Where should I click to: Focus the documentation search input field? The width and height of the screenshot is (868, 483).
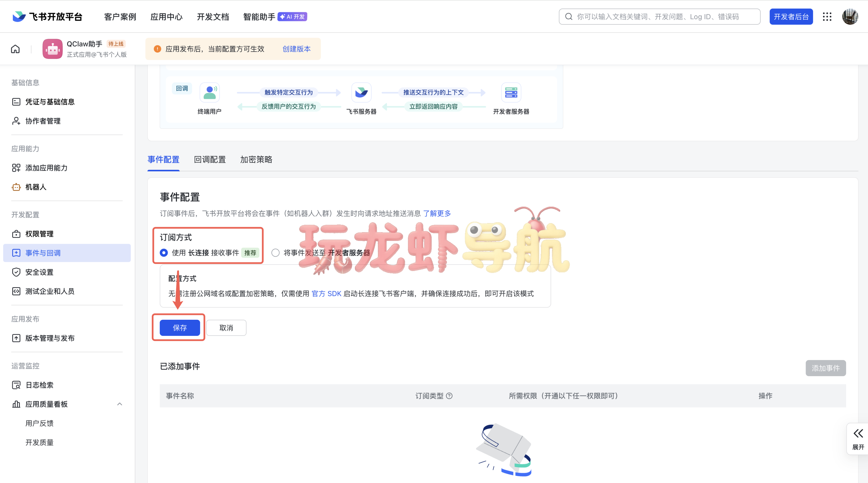[660, 16]
